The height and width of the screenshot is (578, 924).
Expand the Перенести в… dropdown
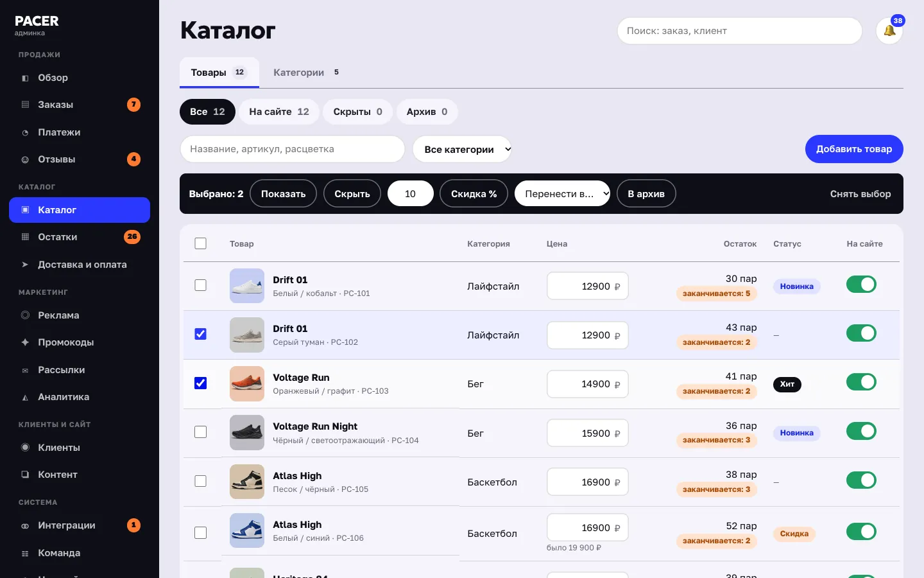coord(562,194)
